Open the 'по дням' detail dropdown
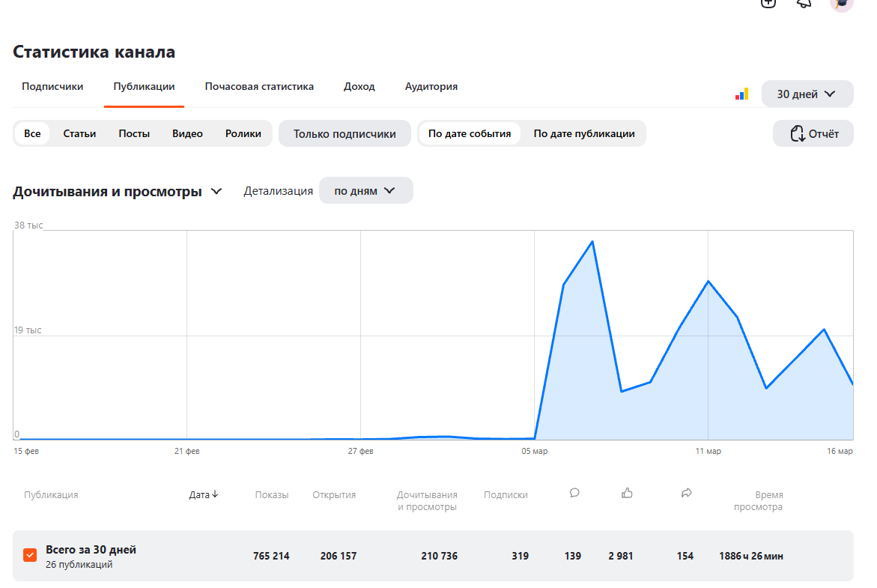This screenshot has height=588, width=877. coord(365,190)
